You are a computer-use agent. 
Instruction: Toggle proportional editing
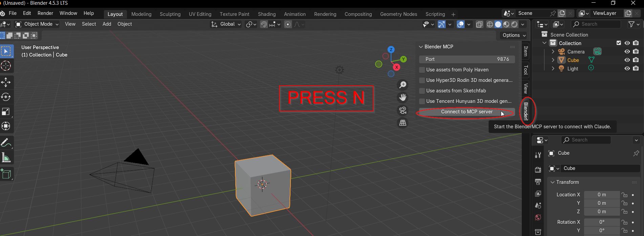(288, 24)
